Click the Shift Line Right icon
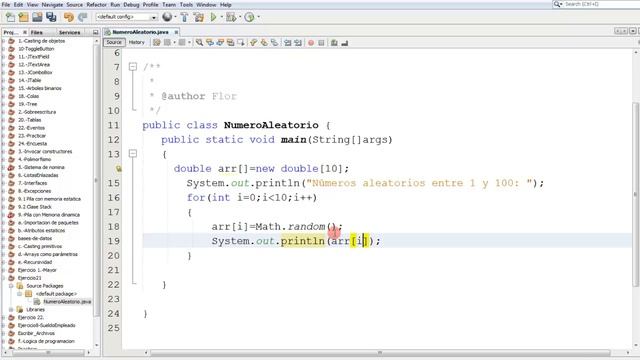 298,42
